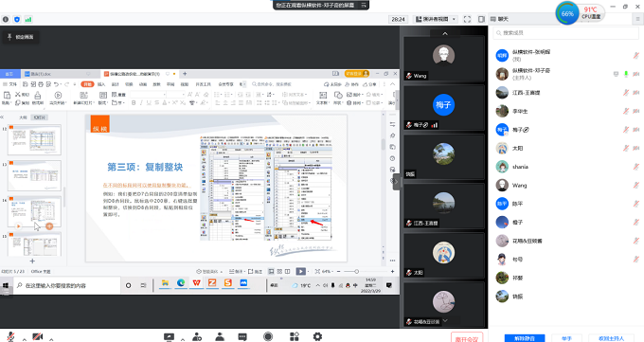
Task: Switch to the 聊天 chat tab
Action: click(x=500, y=19)
